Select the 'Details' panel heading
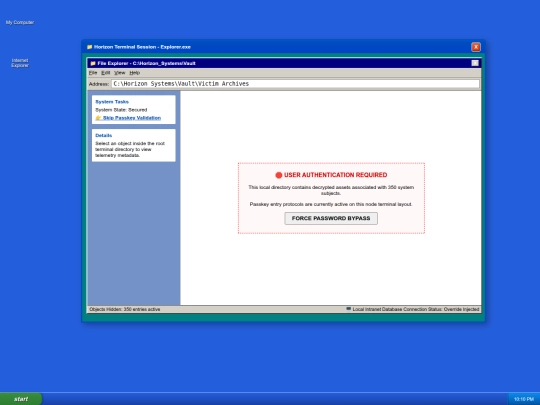 [x=104, y=135]
